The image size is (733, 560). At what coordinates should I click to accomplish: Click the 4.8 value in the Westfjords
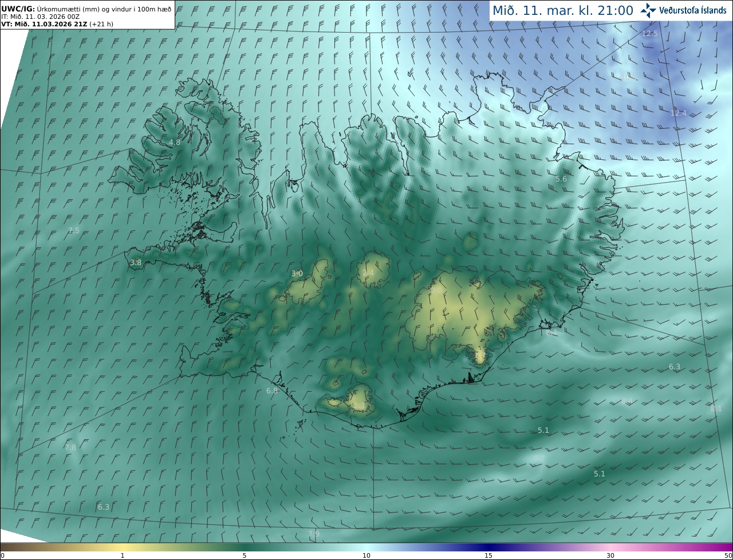pyautogui.click(x=175, y=142)
